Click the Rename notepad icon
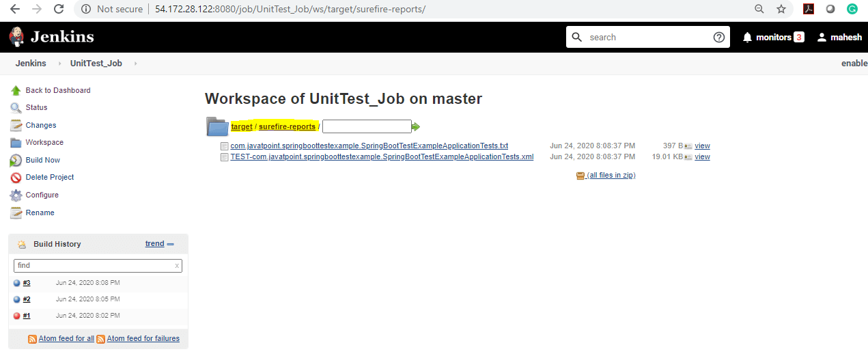This screenshot has height=356, width=868. coord(16,213)
